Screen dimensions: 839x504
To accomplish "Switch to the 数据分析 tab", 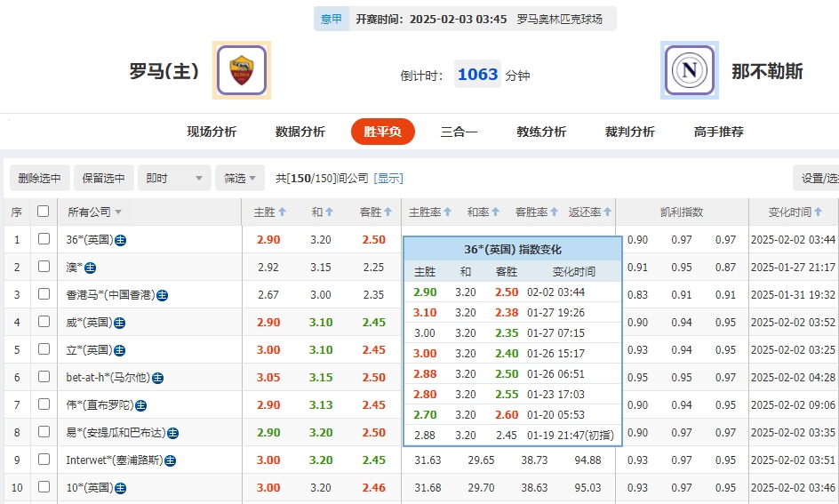I will coord(300,132).
